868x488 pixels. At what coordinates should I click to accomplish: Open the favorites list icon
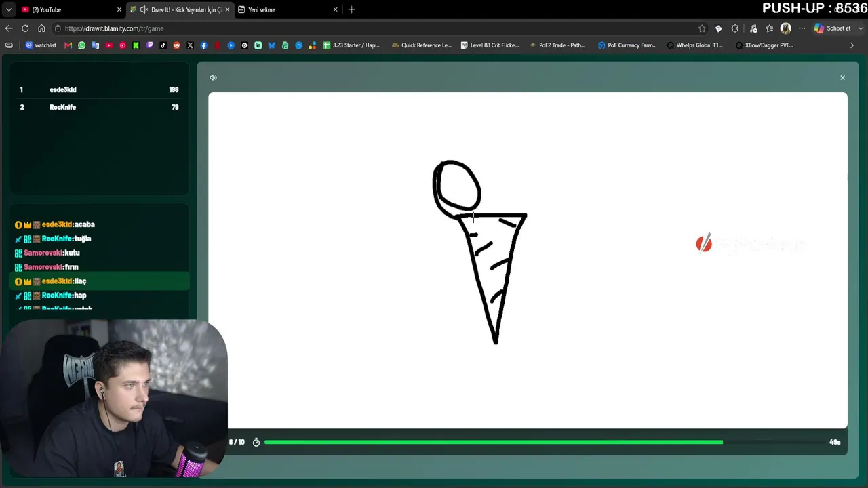pos(769,28)
